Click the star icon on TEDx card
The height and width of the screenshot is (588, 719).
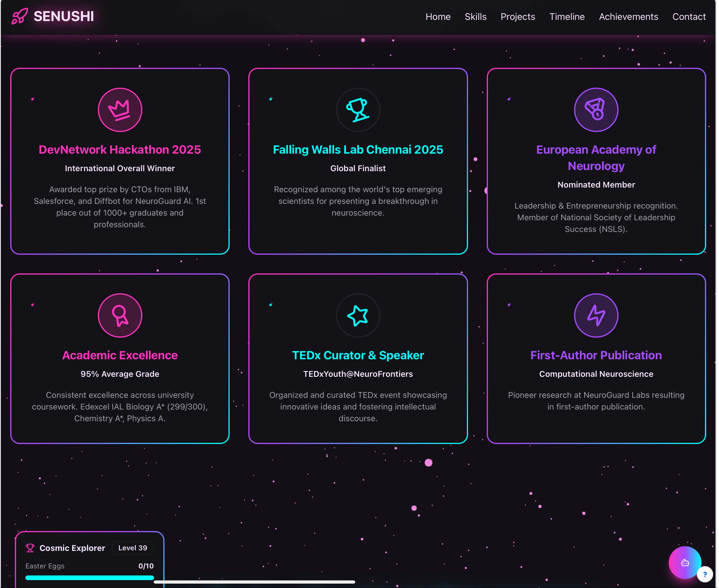(x=358, y=316)
